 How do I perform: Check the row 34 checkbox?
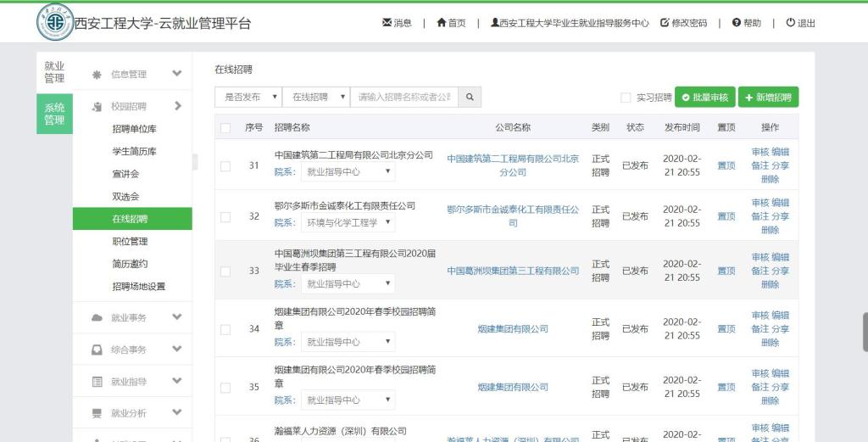(x=225, y=329)
